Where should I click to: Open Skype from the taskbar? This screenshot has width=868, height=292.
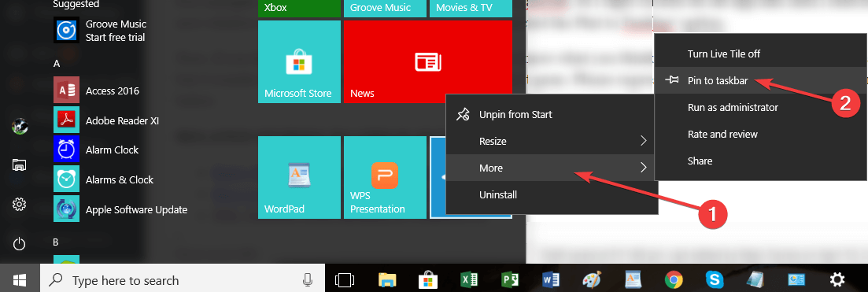point(714,280)
